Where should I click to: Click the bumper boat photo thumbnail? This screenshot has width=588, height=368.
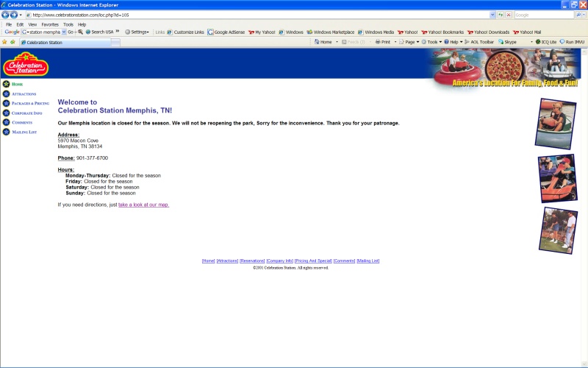tap(556, 124)
